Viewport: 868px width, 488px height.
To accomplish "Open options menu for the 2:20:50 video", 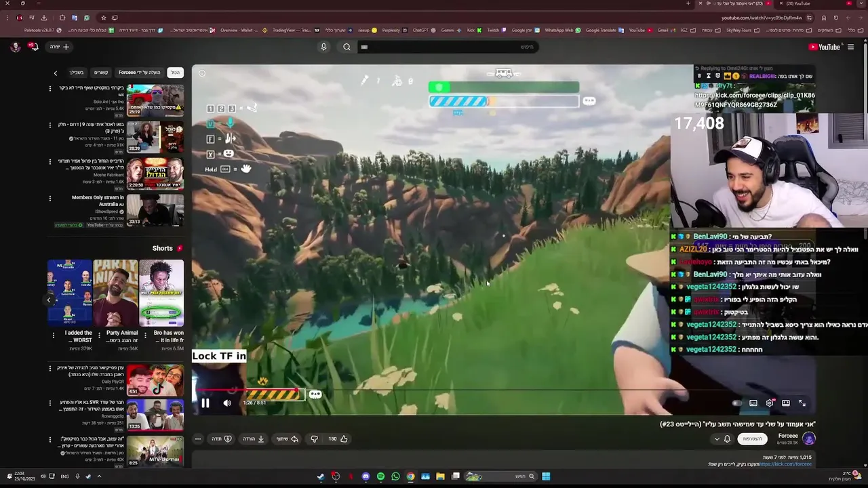I will coord(50,161).
